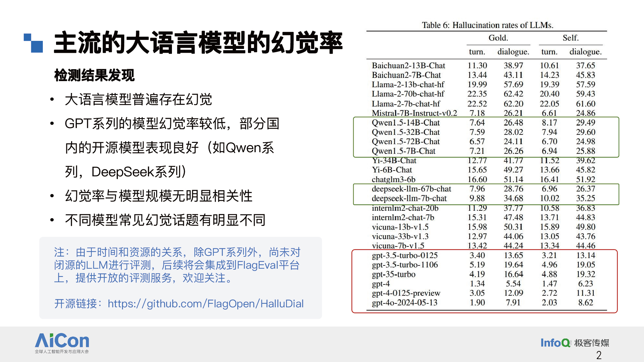Click the chatglm3-6b row label

(x=393, y=179)
